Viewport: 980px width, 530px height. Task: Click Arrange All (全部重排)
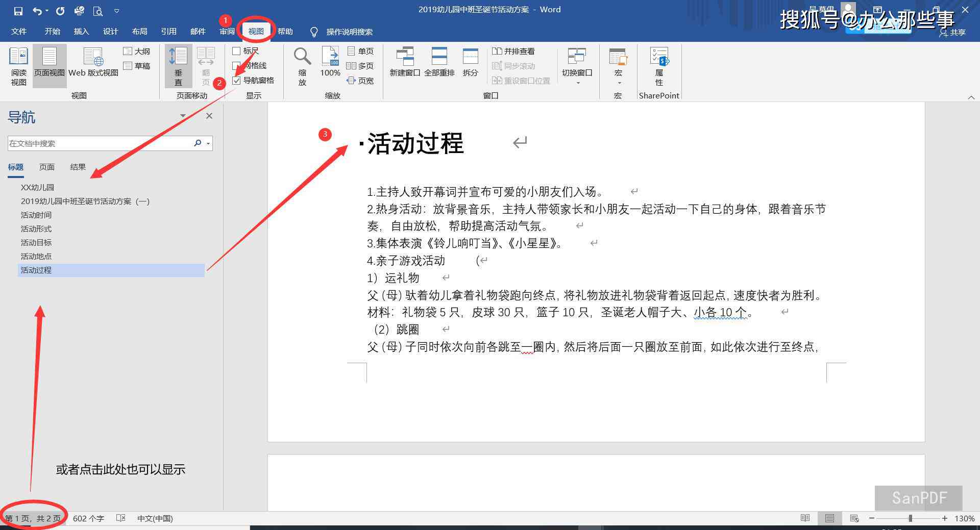439,62
